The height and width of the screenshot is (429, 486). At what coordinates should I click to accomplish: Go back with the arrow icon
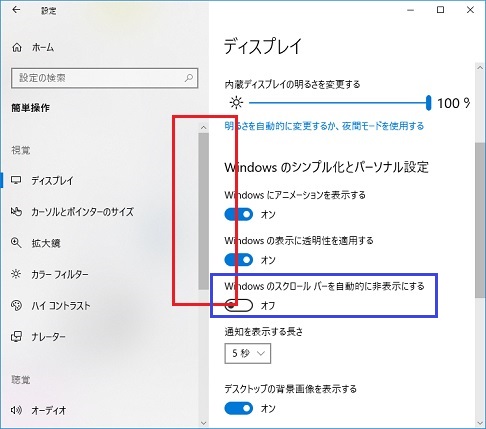[x=16, y=10]
